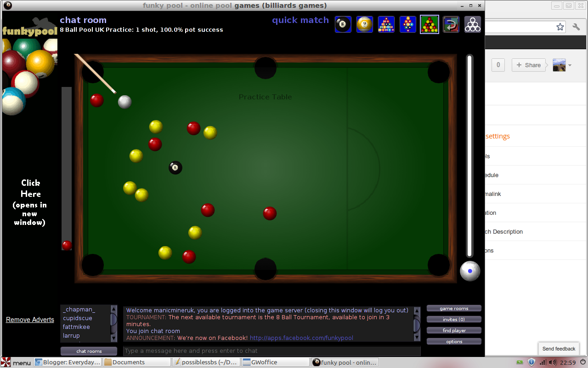Select user _chapman_ in player list
Screen dimensions: 588x368
79,310
